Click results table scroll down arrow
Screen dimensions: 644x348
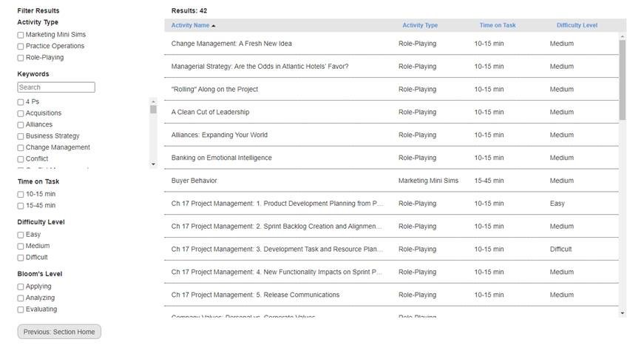pos(623,313)
